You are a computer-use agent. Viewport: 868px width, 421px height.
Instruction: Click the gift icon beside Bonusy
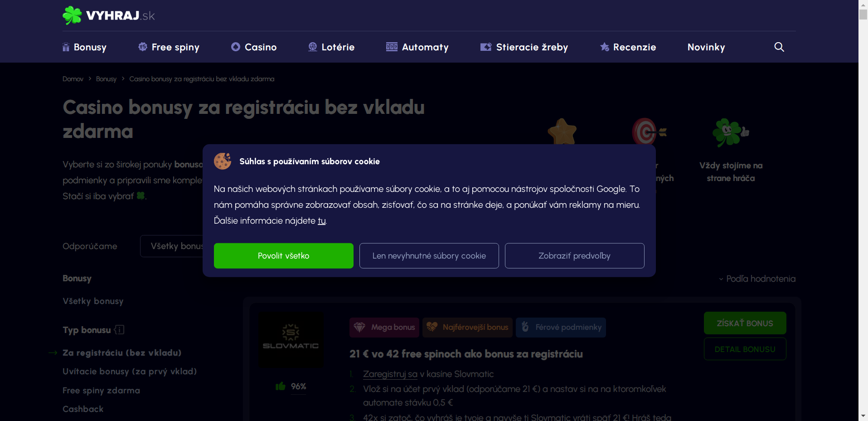click(66, 47)
